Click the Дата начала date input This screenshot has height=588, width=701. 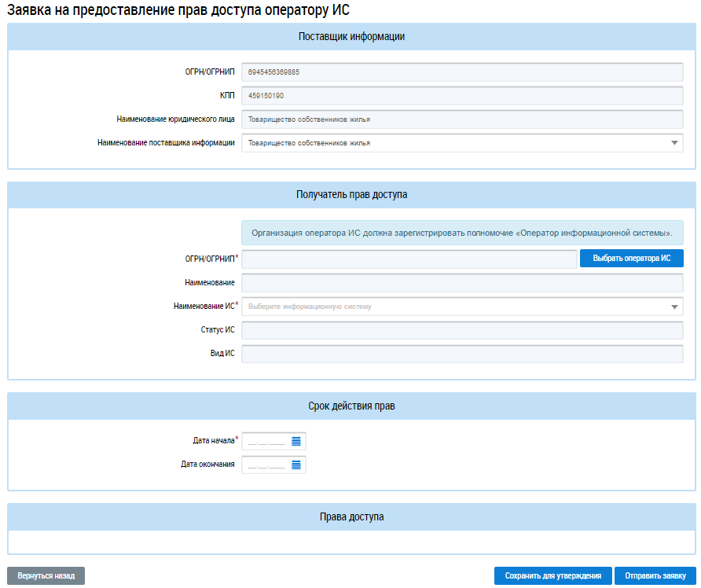pyautogui.click(x=266, y=441)
